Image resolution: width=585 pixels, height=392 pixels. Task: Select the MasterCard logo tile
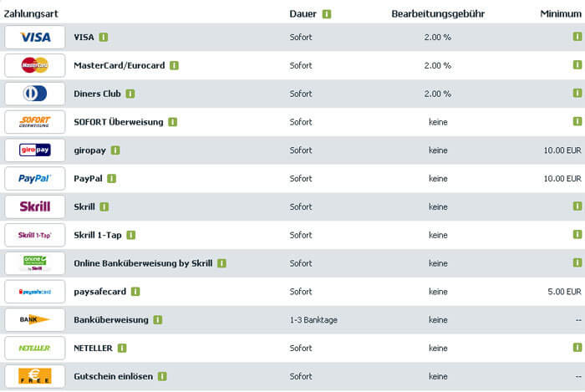[35, 66]
